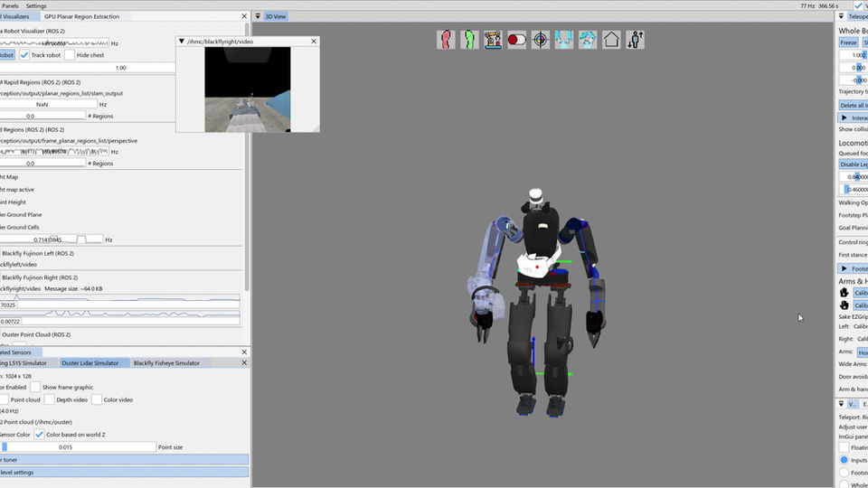Enable the Color video checkbox

pos(97,399)
